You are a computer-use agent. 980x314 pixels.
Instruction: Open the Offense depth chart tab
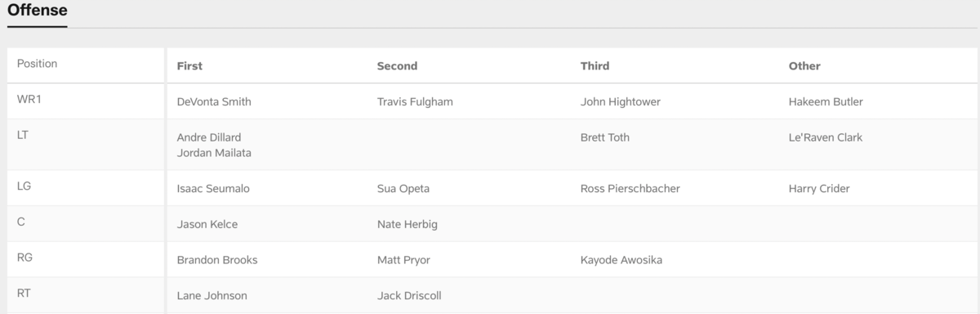coord(38,11)
